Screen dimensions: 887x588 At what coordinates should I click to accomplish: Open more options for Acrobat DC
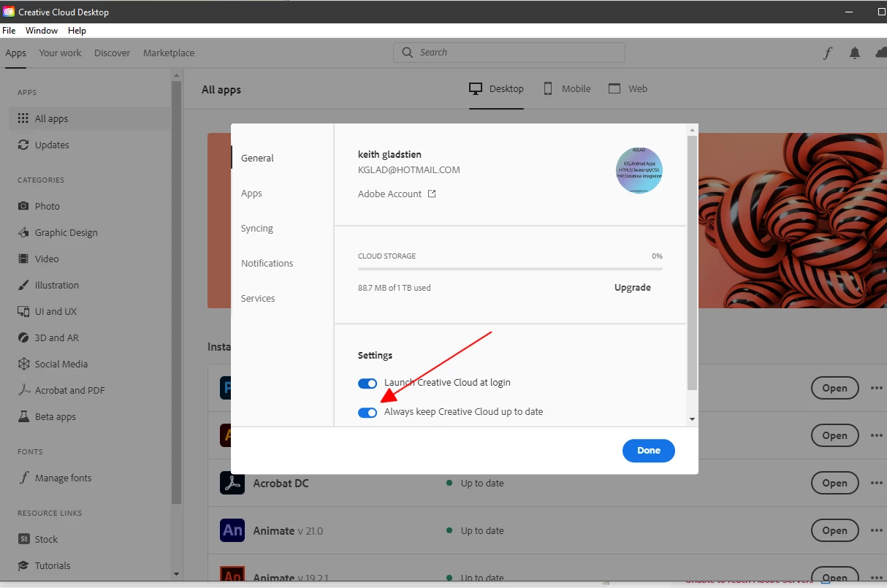click(x=877, y=483)
